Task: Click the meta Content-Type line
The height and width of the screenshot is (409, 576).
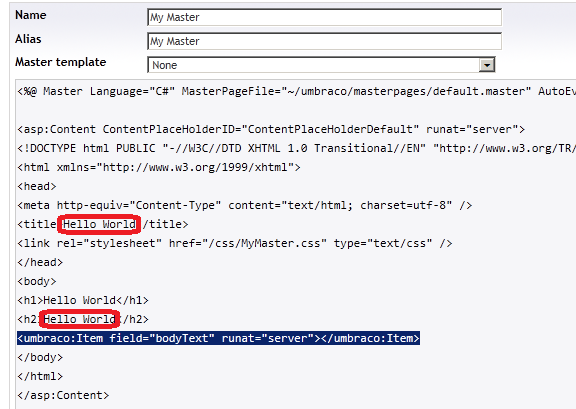Action: (245, 205)
